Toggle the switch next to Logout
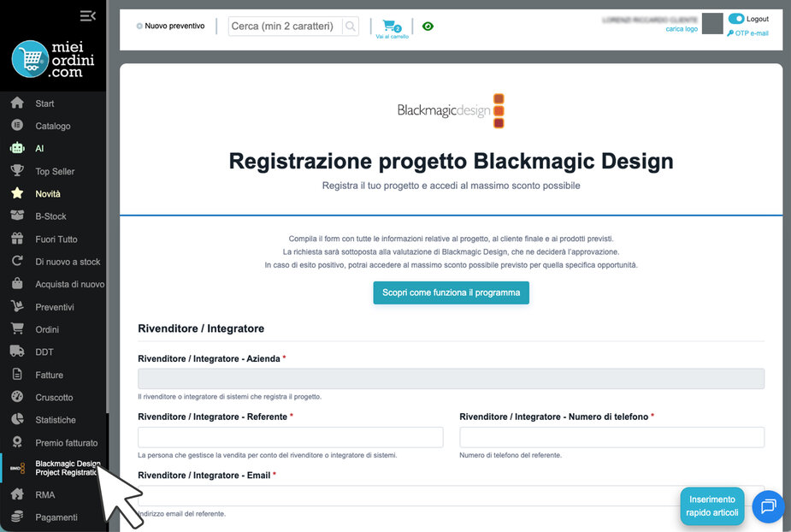The width and height of the screenshot is (791, 532). click(736, 19)
